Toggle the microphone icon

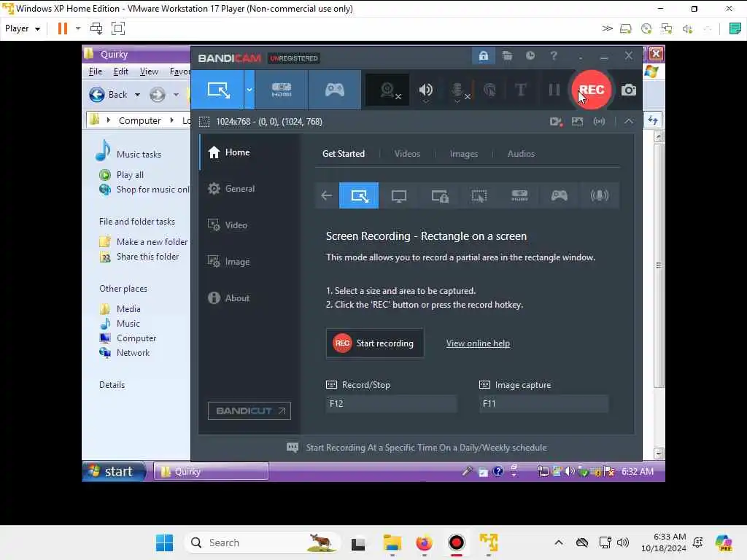pos(458,90)
